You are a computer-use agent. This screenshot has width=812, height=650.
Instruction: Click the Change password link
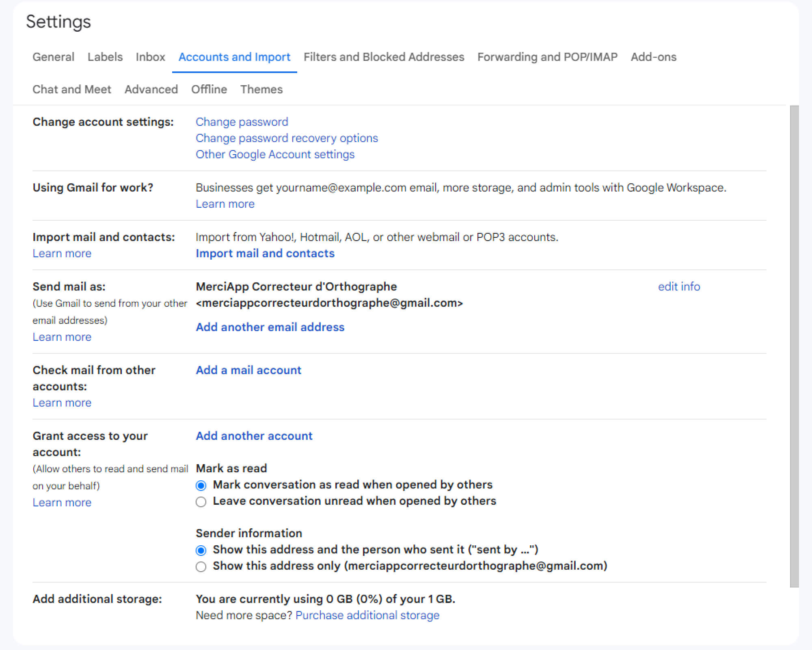[242, 122]
